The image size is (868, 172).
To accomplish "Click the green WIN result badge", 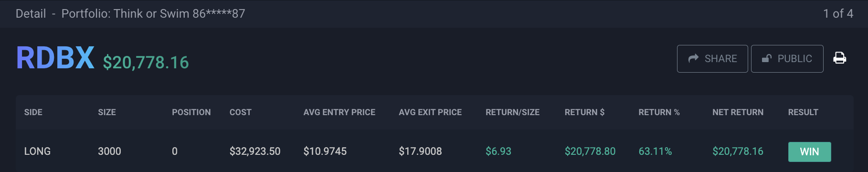I will [x=809, y=151].
